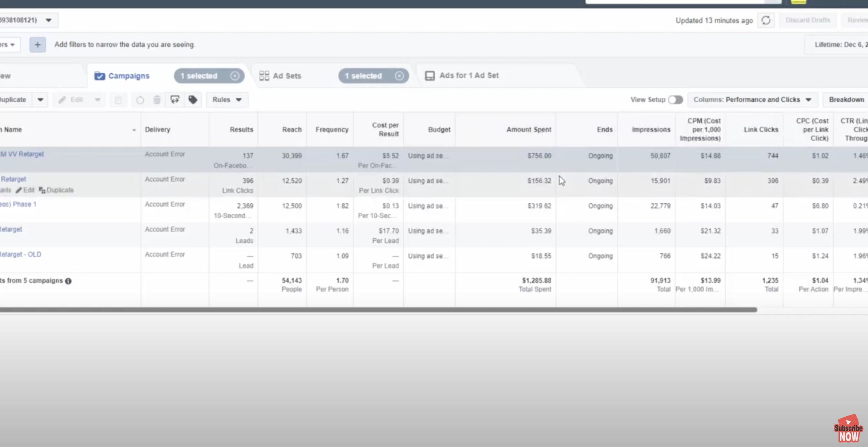Open the account ID dropdown arrow

[x=48, y=20]
